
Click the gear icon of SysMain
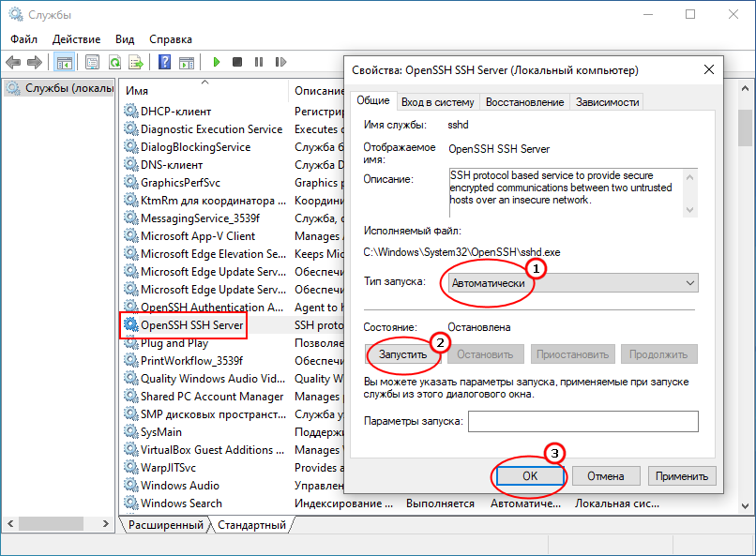point(130,431)
